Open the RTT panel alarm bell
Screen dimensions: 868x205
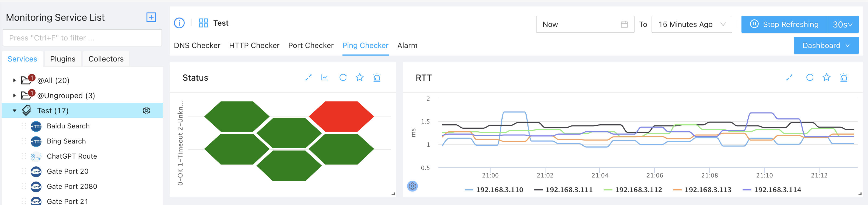[843, 78]
